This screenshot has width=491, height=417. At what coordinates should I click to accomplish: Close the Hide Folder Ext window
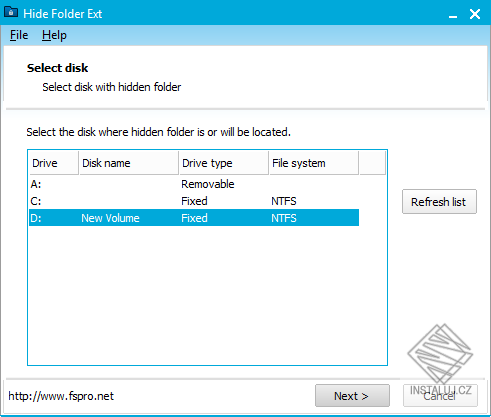click(475, 14)
